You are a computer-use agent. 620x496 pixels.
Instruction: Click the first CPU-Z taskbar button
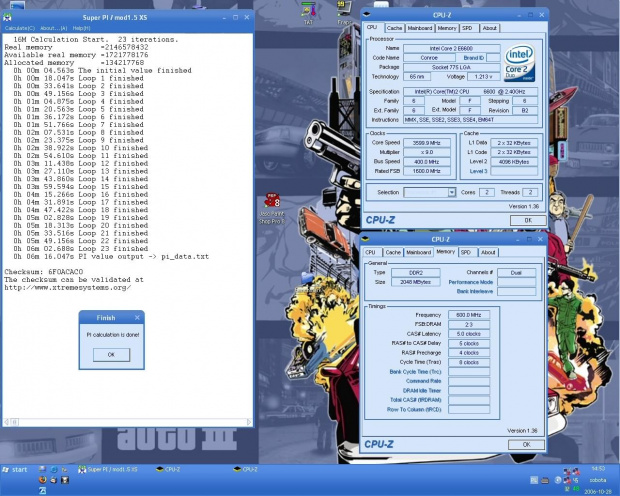point(168,469)
